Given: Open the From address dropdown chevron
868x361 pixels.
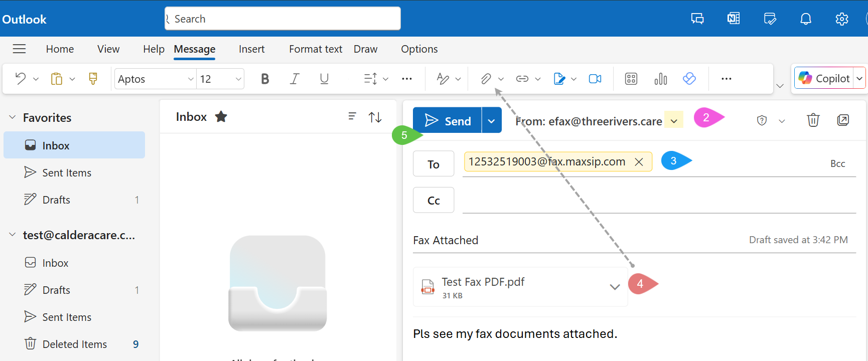Looking at the screenshot, I should tap(674, 121).
